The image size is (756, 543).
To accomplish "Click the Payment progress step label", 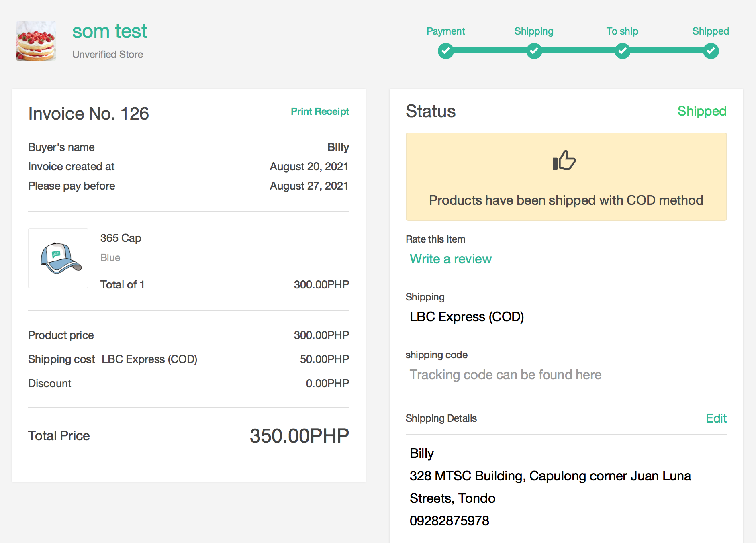I will (x=445, y=31).
